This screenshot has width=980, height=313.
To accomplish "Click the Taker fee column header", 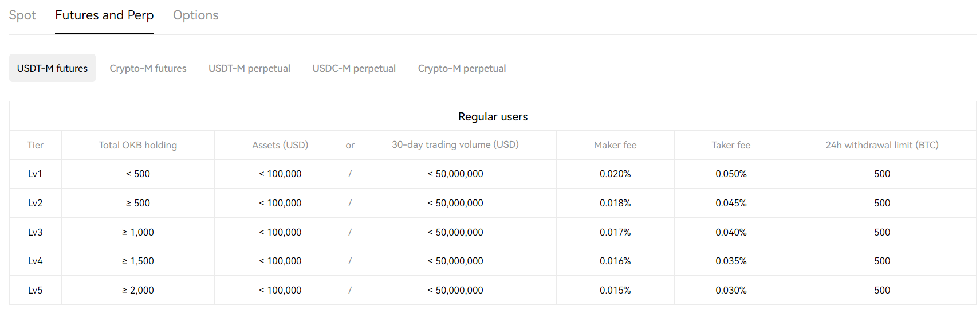I will point(731,145).
